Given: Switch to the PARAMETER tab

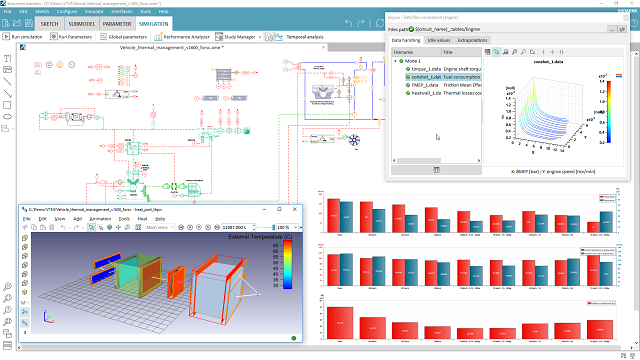Looking at the screenshot, I should [117, 24].
